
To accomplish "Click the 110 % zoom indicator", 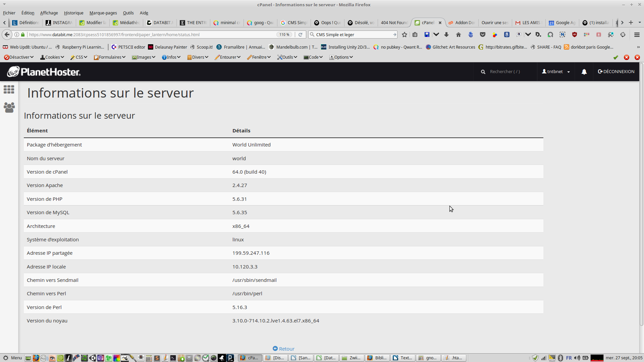I will tap(284, 35).
